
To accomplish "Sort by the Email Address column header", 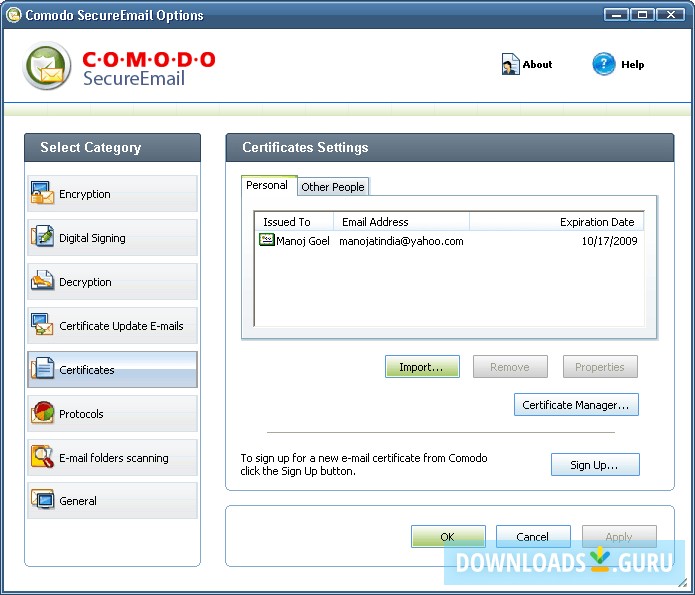I will coord(402,222).
